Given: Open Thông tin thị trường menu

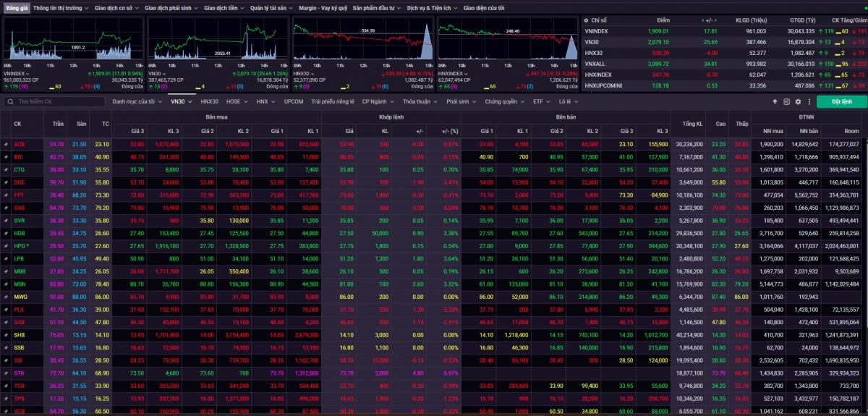Looking at the screenshot, I should point(61,7).
